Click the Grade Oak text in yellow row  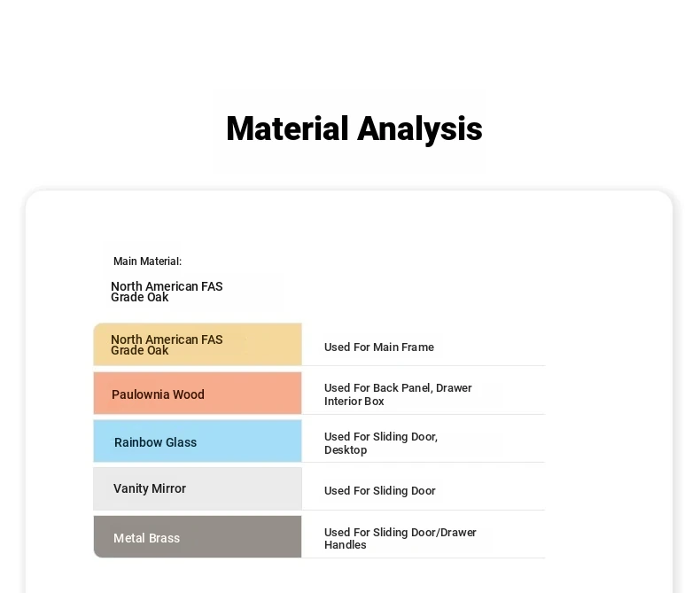tap(140, 350)
